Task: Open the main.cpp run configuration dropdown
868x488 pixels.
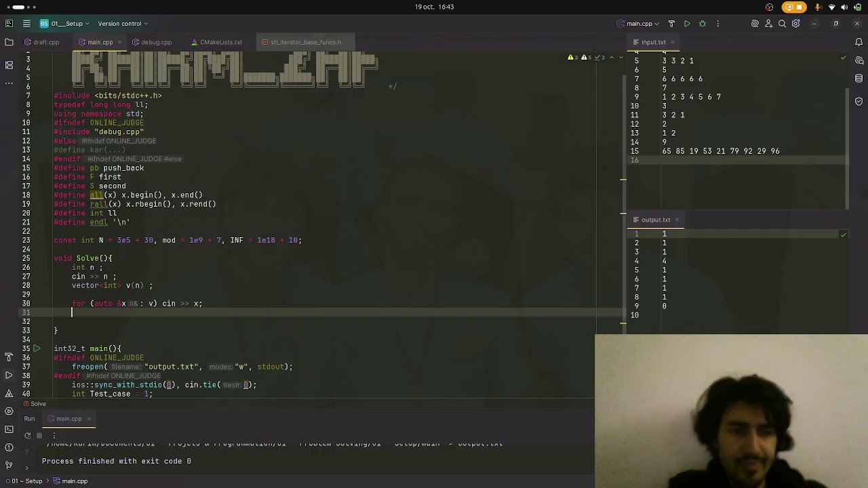Action: click(x=639, y=24)
